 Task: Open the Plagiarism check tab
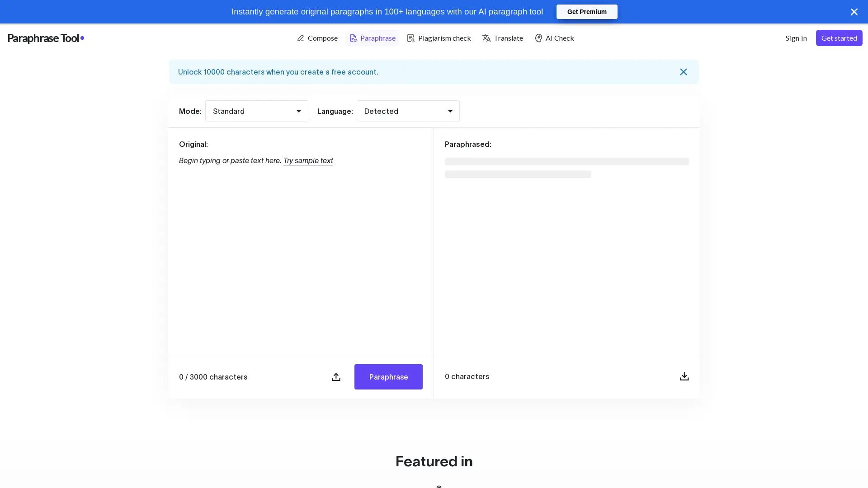click(444, 38)
